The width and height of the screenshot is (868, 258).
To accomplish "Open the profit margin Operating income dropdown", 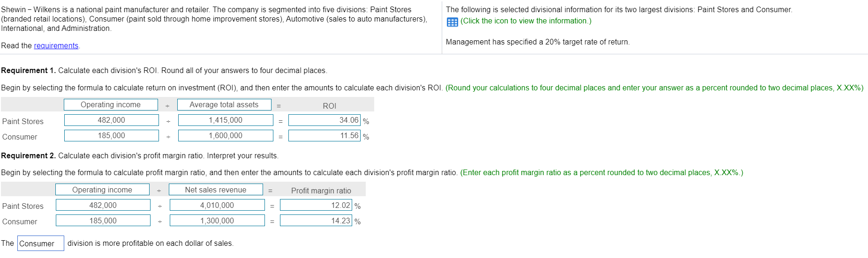I will [102, 190].
